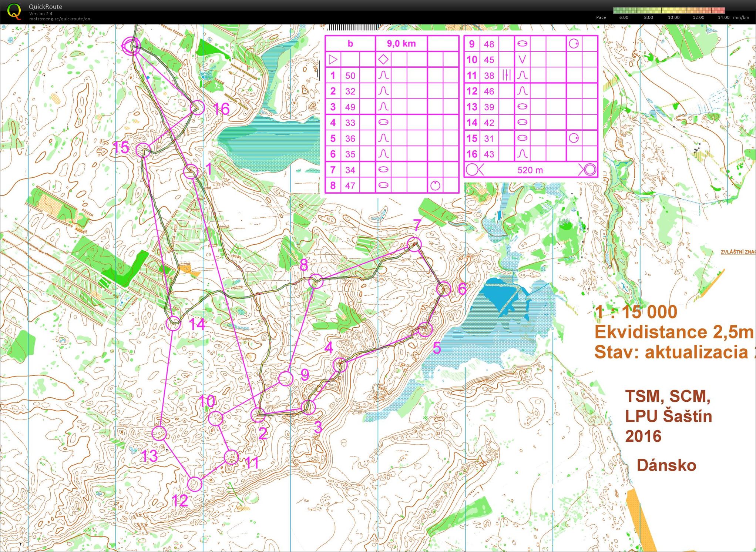The width and height of the screenshot is (756, 552).
Task: Click the "Ekvidistance 2,5m" contour interval text
Action: [x=674, y=332]
